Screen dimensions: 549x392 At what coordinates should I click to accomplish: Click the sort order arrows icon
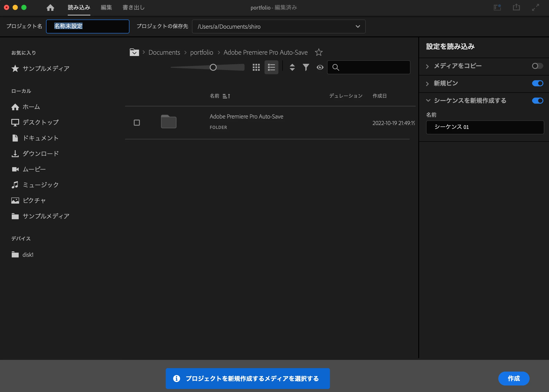click(x=292, y=67)
